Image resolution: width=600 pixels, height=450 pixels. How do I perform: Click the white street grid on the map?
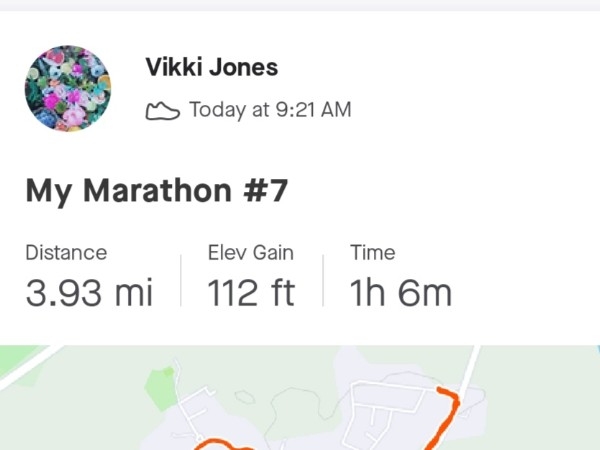pos(385,413)
